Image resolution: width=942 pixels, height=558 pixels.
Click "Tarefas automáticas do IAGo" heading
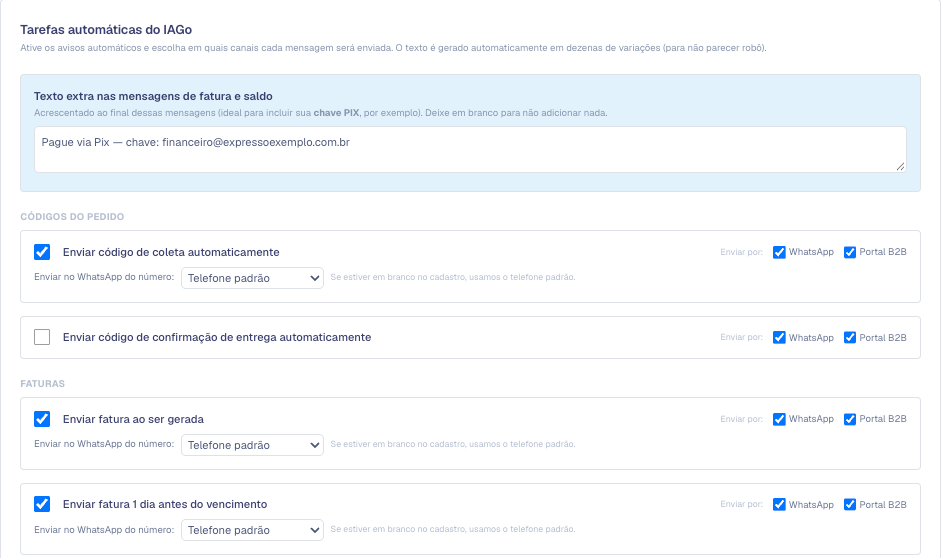(x=106, y=29)
